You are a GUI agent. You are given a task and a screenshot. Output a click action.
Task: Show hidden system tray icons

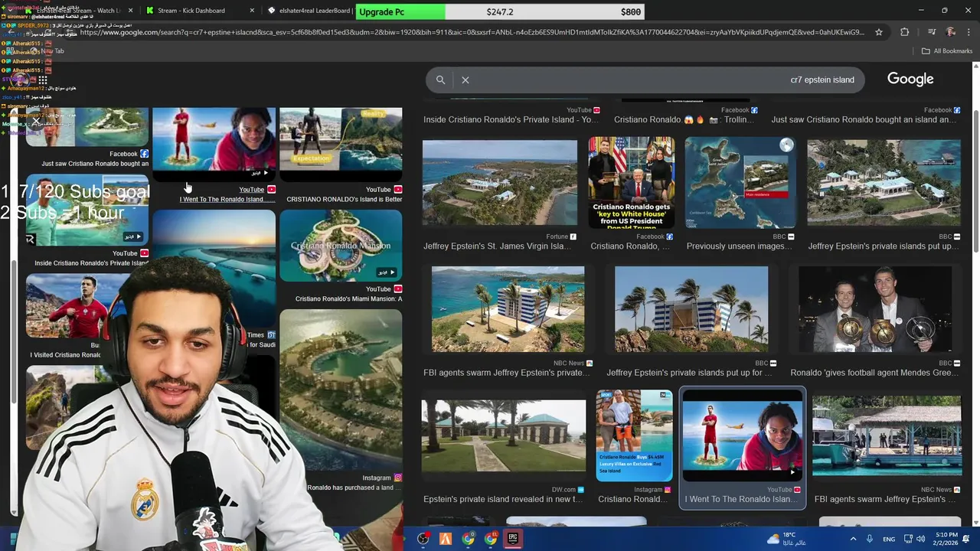(x=853, y=539)
